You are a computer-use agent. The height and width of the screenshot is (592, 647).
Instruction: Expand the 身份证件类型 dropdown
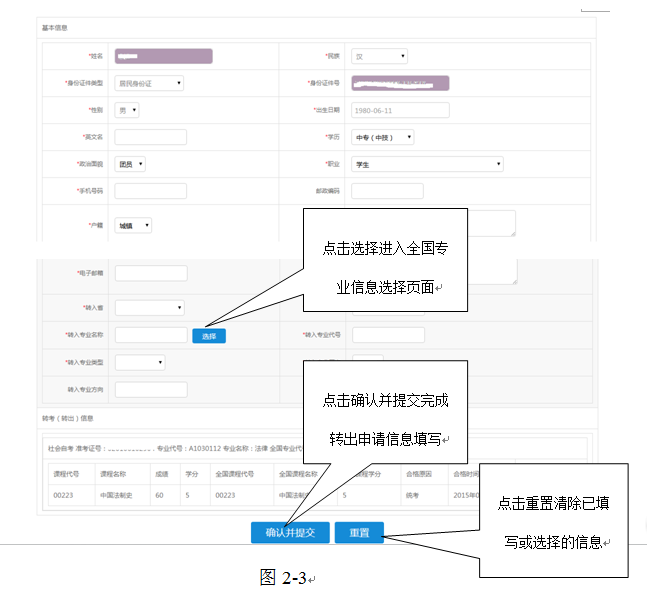pos(149,84)
